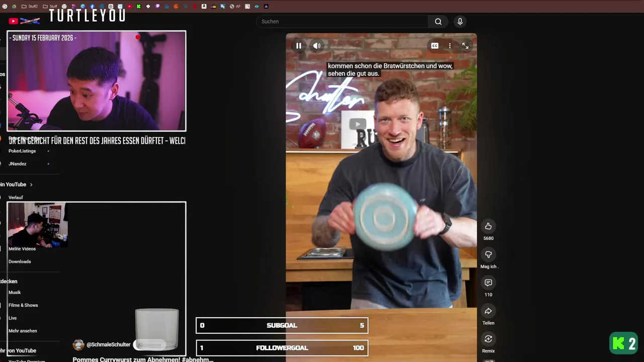Open Downloads in sidebar
Image resolution: width=644 pixels, height=362 pixels.
pos(20,261)
